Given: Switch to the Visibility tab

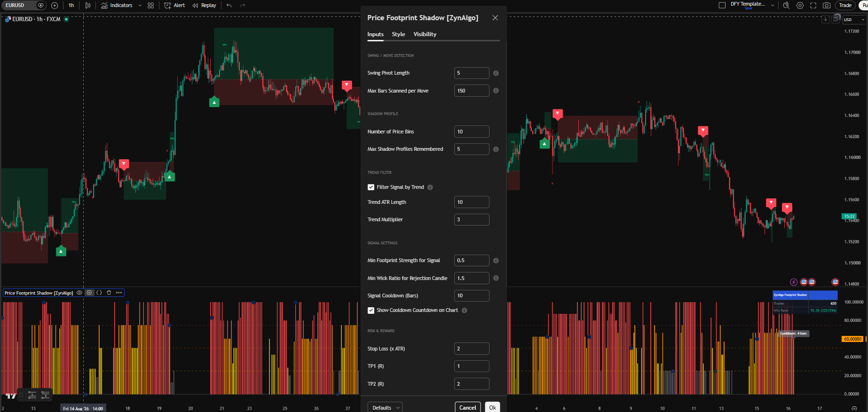Looking at the screenshot, I should 425,34.
